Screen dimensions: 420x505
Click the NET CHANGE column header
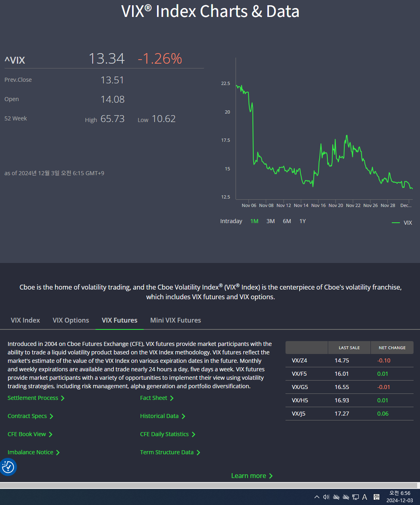click(x=392, y=348)
